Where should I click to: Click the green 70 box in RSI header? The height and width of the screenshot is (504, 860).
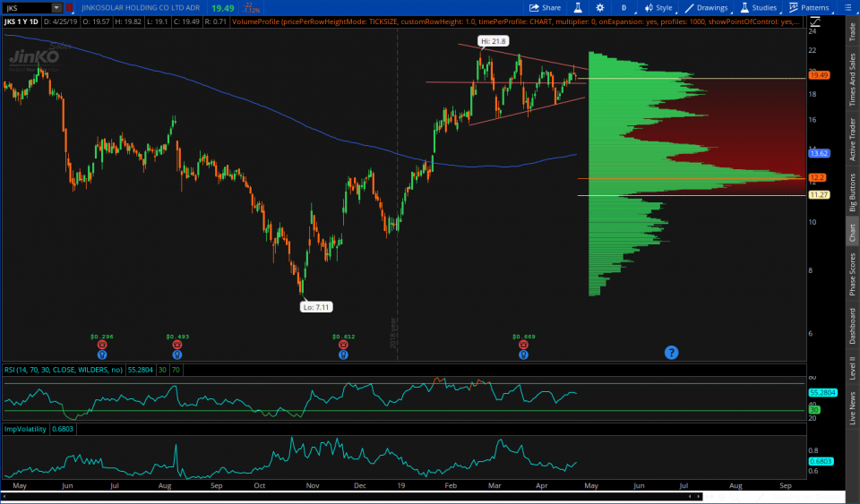176,370
